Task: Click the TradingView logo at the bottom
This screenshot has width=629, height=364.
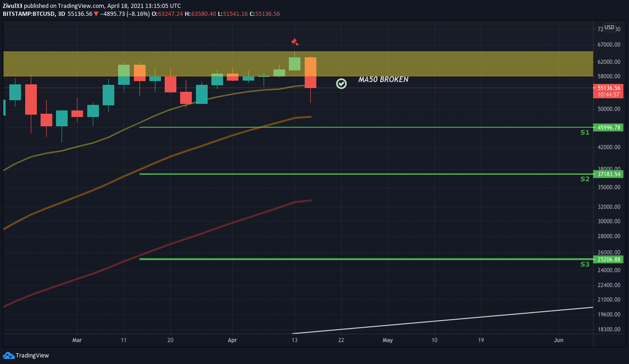Action: pyautogui.click(x=26, y=356)
